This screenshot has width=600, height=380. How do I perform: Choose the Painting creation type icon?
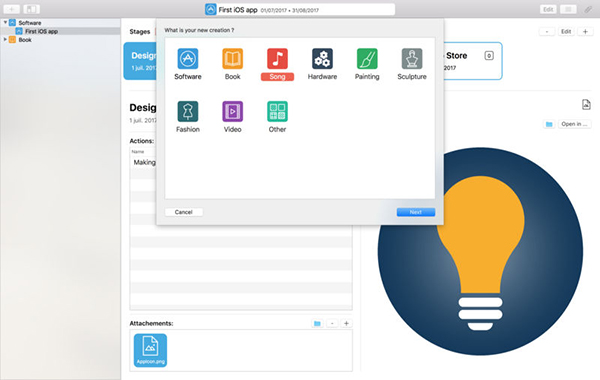[367, 59]
